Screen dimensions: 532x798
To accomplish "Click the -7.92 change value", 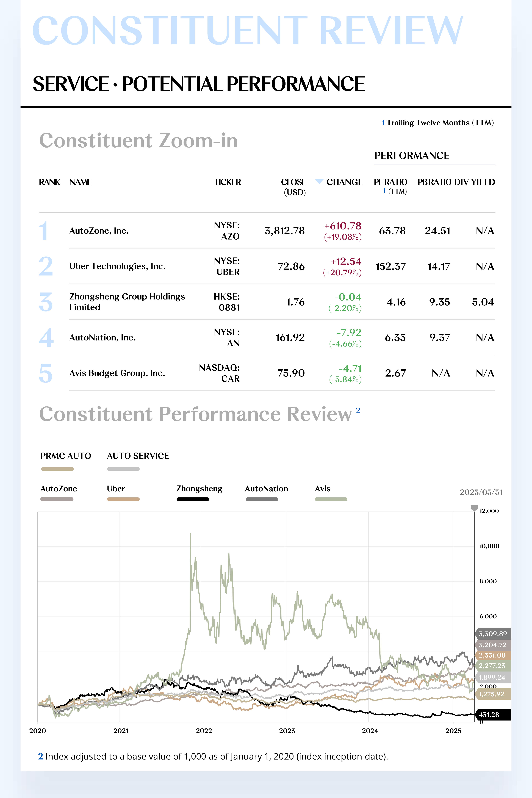I will pyautogui.click(x=349, y=332).
